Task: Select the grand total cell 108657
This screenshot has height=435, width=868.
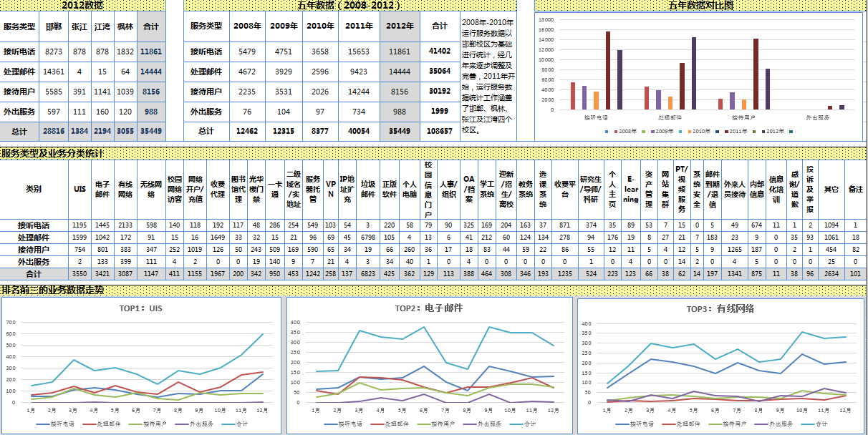Action: (440, 131)
